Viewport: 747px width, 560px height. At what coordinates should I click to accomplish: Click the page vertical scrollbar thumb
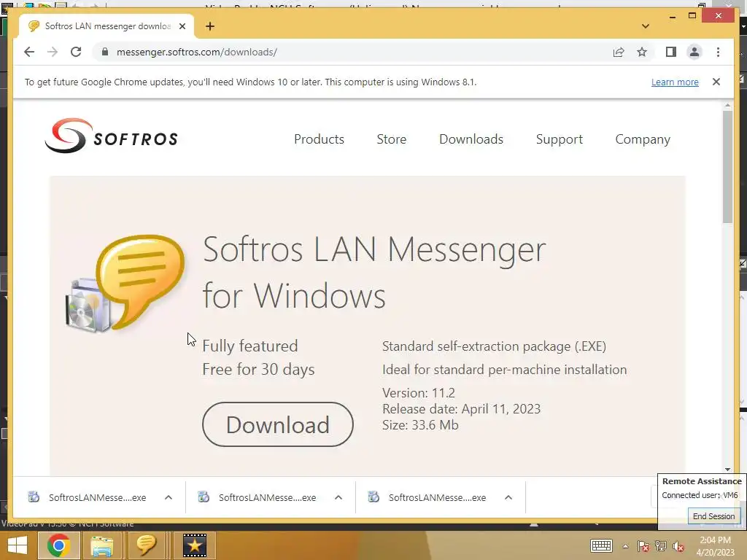pos(727,167)
